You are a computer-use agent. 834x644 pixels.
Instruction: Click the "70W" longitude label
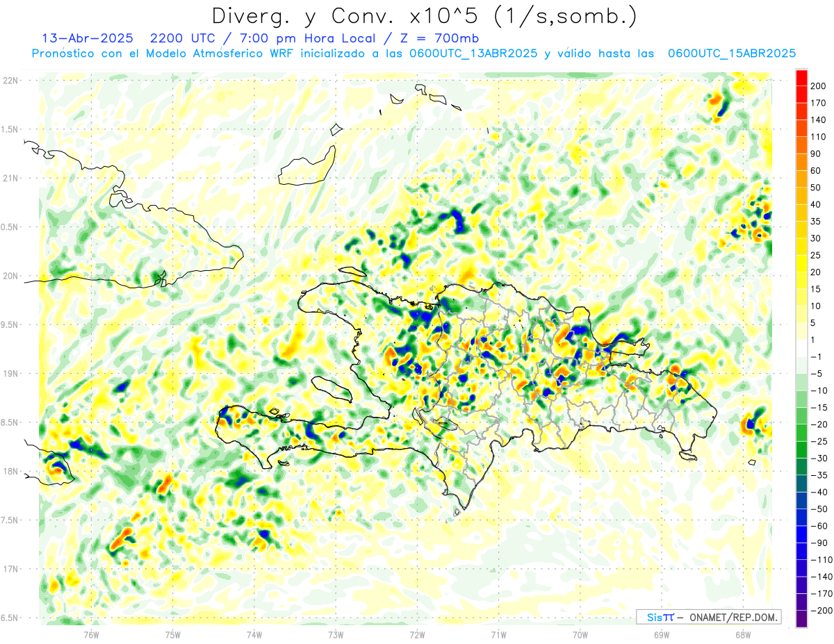coord(580,634)
